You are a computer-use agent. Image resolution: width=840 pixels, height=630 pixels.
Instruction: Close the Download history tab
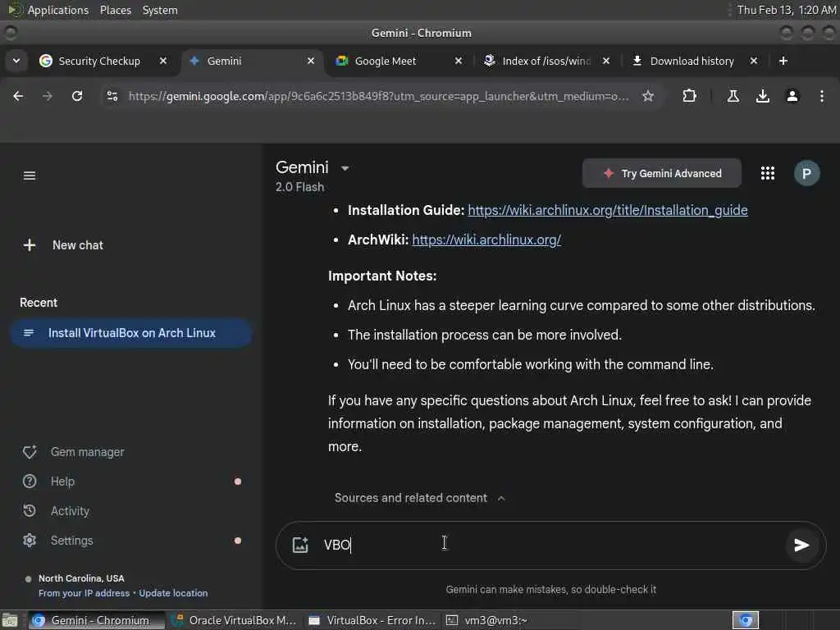pos(754,61)
